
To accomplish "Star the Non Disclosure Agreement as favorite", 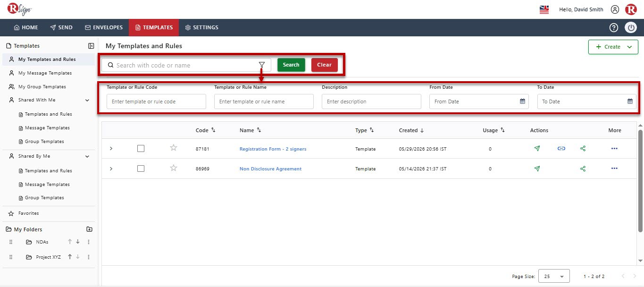I will (174, 168).
